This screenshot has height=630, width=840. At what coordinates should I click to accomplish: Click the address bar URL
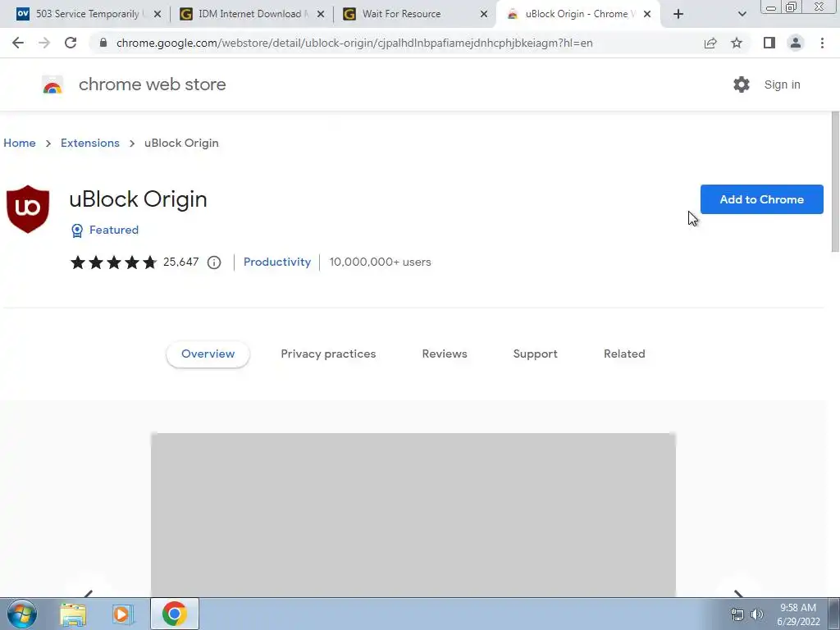(x=354, y=43)
